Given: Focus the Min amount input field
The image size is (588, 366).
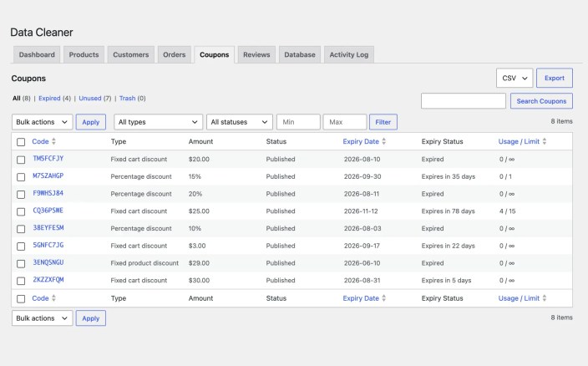Looking at the screenshot, I should (298, 122).
